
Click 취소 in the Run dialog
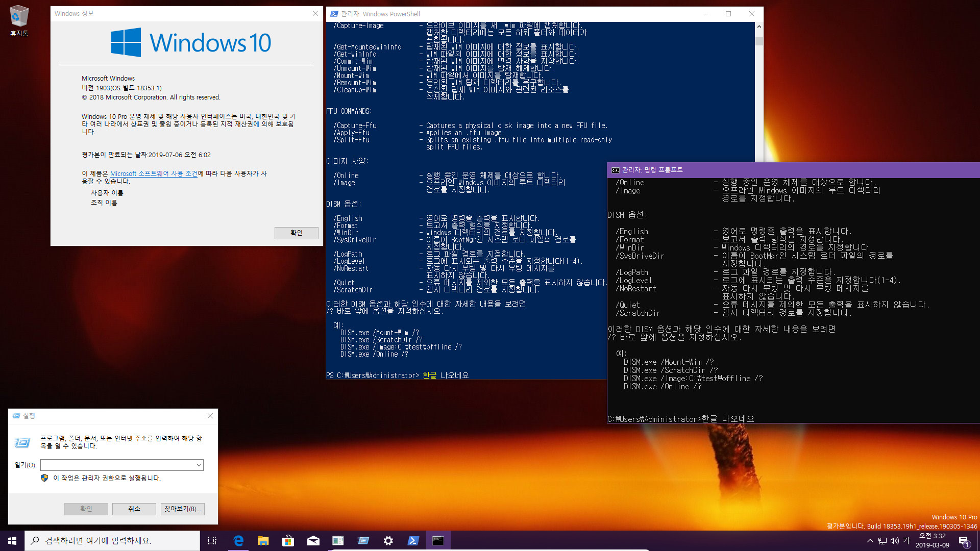click(134, 509)
